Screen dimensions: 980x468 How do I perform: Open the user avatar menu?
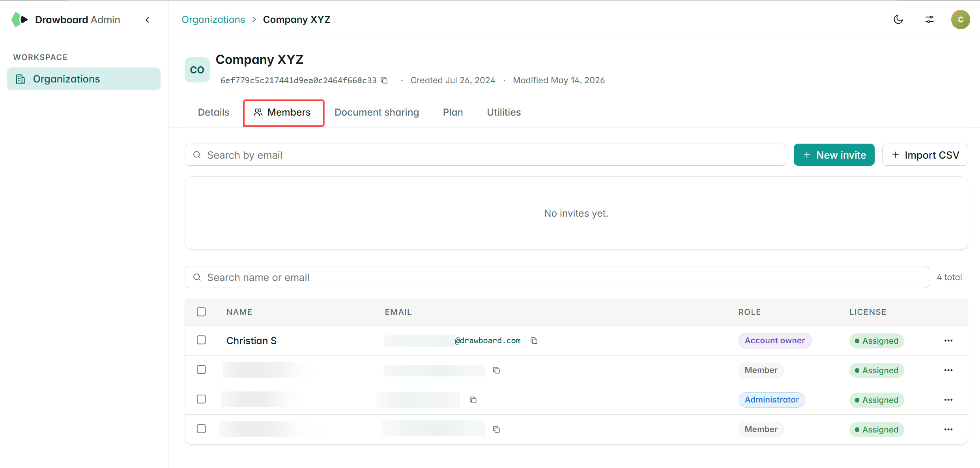tap(961, 19)
